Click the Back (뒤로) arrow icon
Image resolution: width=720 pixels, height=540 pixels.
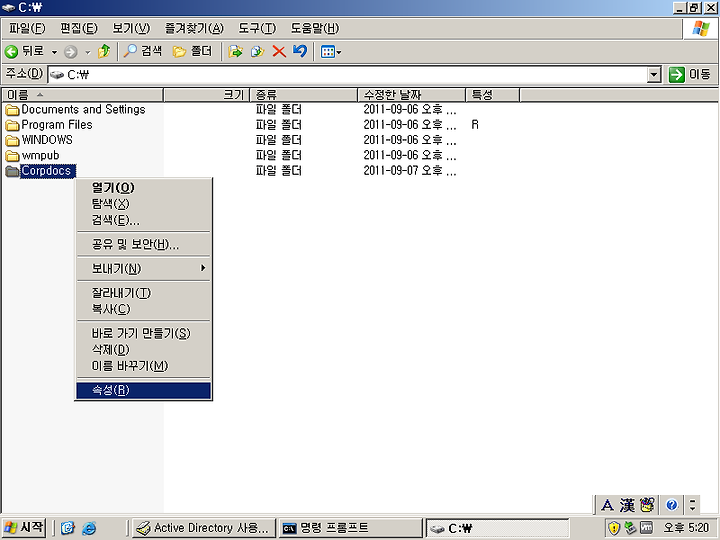11,51
